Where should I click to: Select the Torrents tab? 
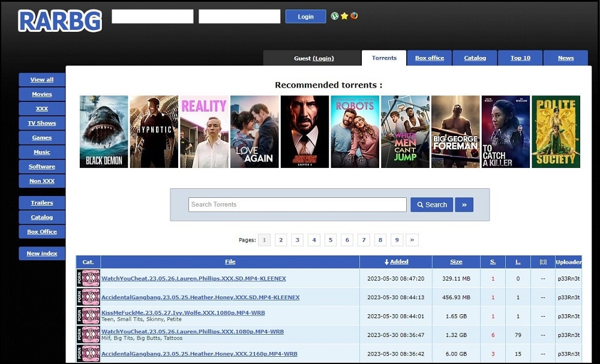[x=384, y=58]
